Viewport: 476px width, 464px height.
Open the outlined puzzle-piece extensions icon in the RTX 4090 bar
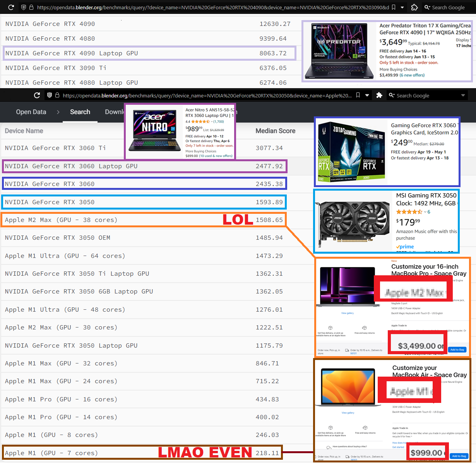(x=414, y=7)
